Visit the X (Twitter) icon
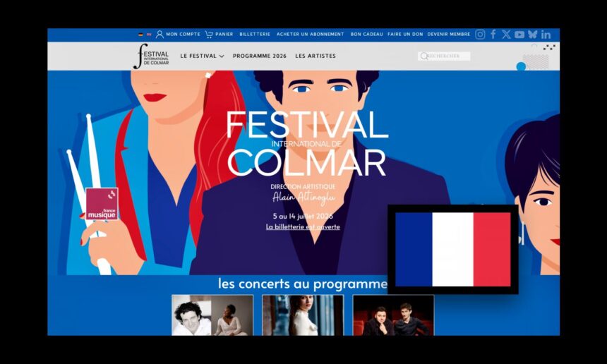 pos(506,35)
